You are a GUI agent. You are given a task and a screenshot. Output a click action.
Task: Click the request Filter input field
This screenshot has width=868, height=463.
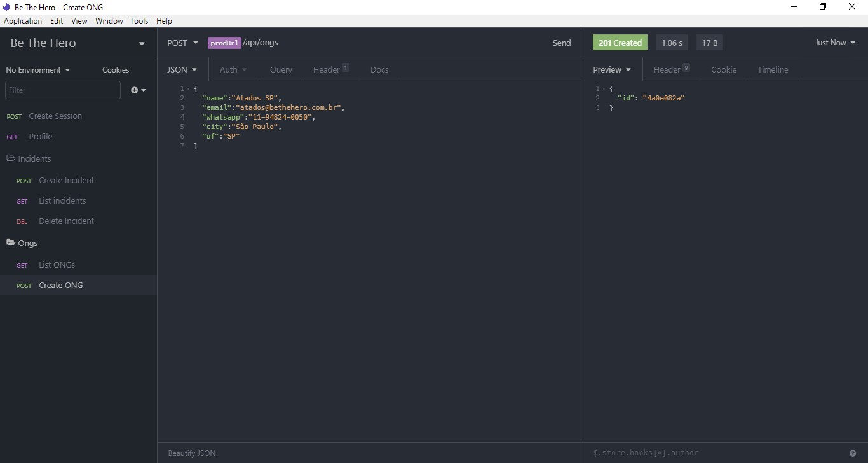(x=63, y=90)
